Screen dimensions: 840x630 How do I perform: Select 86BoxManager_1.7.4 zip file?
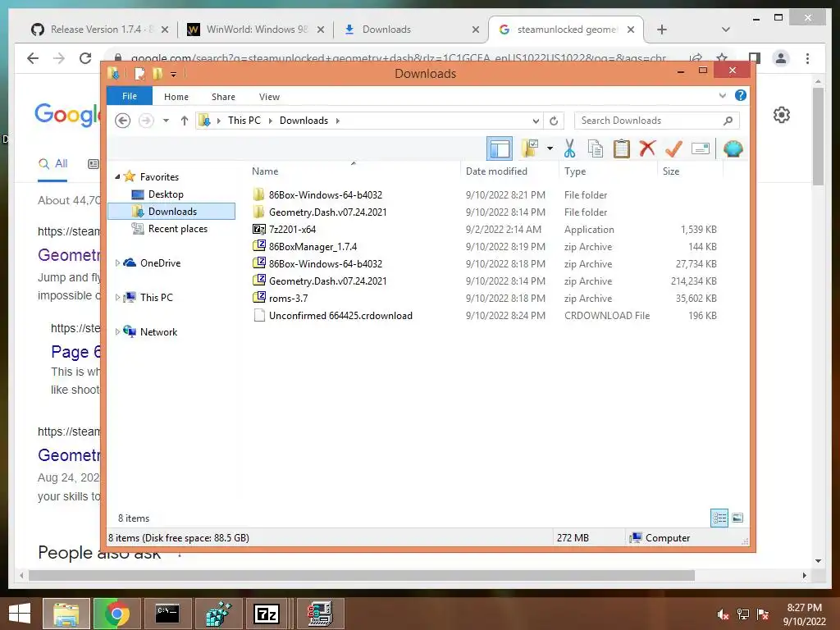pyautogui.click(x=313, y=246)
